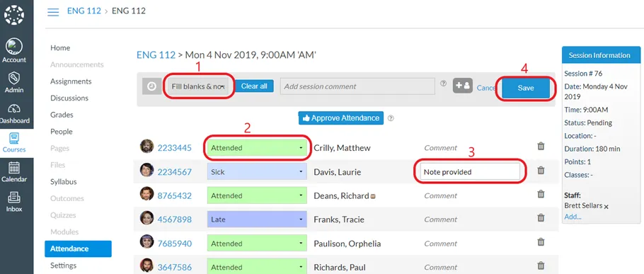This screenshot has width=644, height=274.
Task: Focus the Add session comment field
Action: [x=357, y=86]
